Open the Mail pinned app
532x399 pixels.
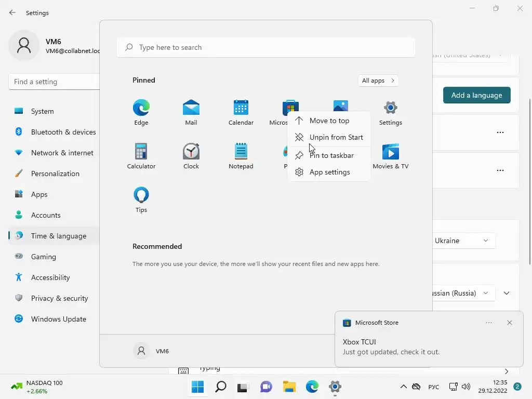coord(191,112)
